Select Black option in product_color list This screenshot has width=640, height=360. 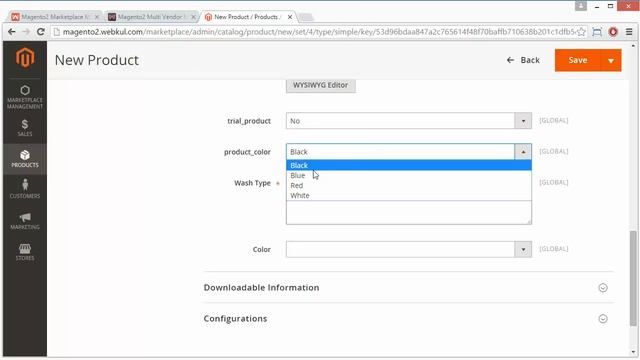(409, 165)
